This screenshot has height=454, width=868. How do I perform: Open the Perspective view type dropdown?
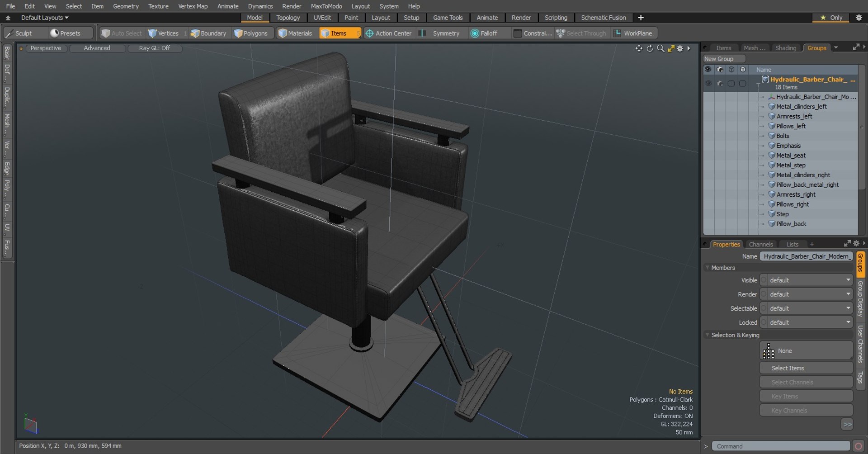(46, 48)
